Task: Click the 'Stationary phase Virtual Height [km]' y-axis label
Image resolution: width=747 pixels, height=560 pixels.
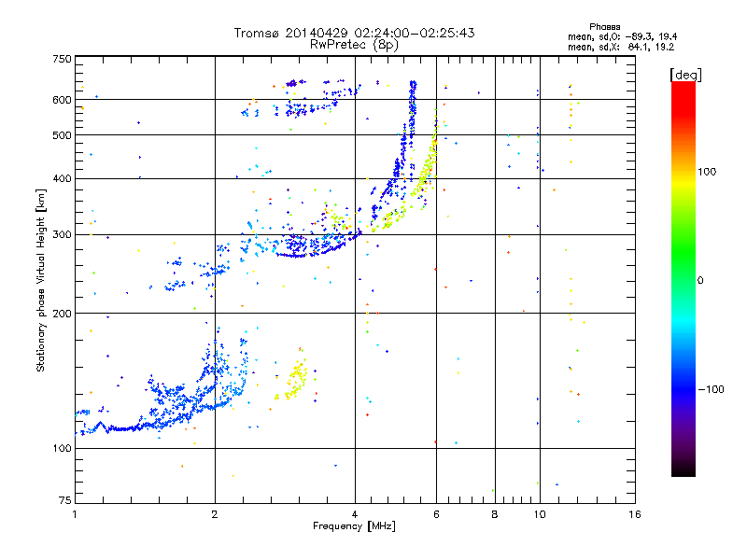Action: coord(41,281)
